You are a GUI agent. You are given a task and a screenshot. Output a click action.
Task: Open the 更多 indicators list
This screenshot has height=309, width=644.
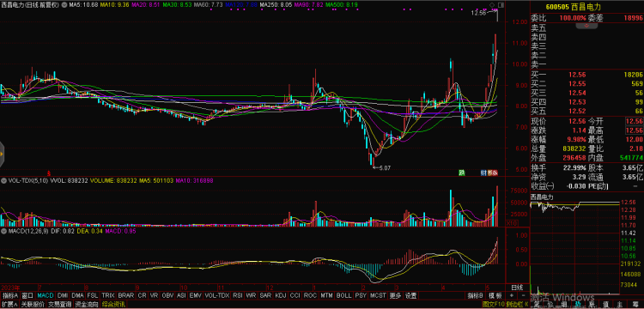pyautogui.click(x=396, y=295)
